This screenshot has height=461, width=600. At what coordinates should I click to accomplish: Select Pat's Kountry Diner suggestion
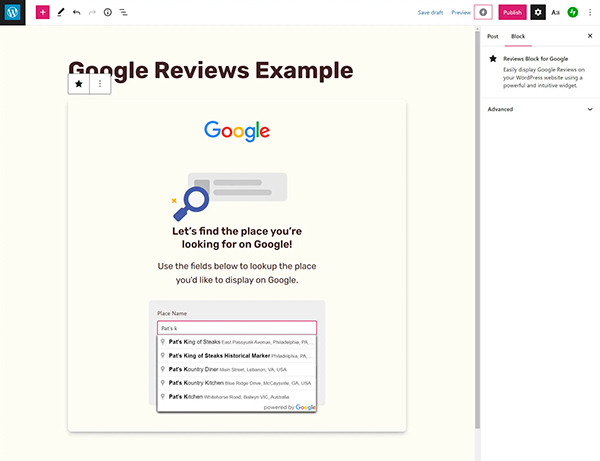[237, 369]
